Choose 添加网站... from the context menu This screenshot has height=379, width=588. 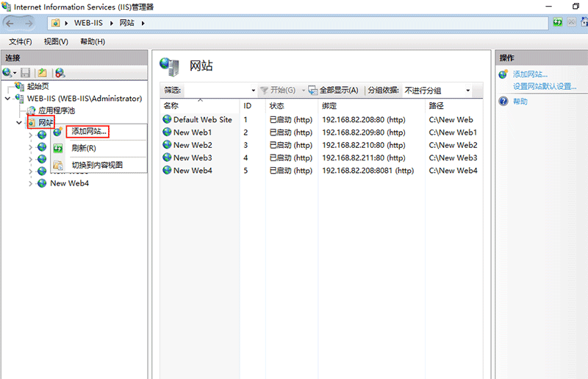pos(89,132)
